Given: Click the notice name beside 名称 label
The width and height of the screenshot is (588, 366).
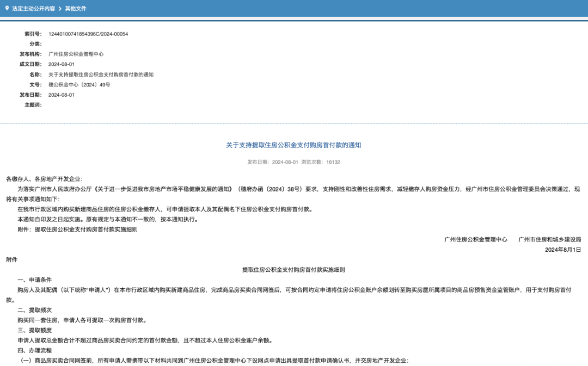Looking at the screenshot, I should 101,75.
